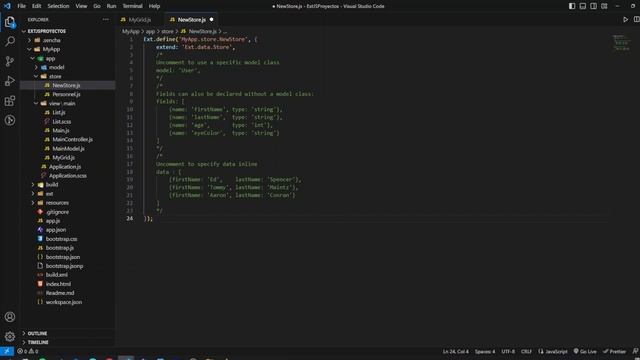This screenshot has height=360, width=640.
Task: Open bootstrap.css file
Action: click(61, 239)
